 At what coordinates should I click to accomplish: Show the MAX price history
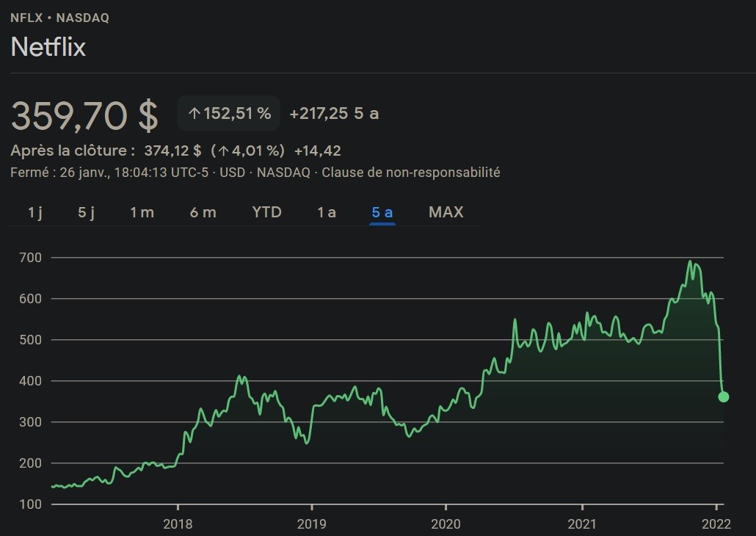446,212
